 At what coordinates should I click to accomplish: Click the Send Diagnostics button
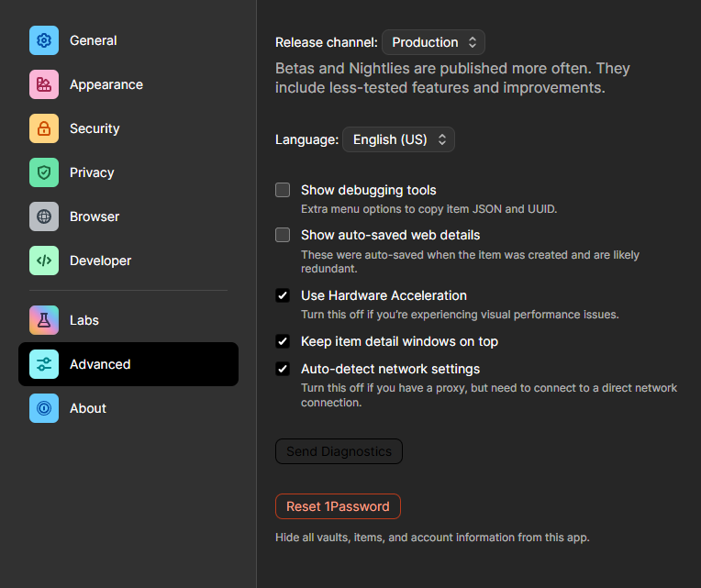point(339,451)
